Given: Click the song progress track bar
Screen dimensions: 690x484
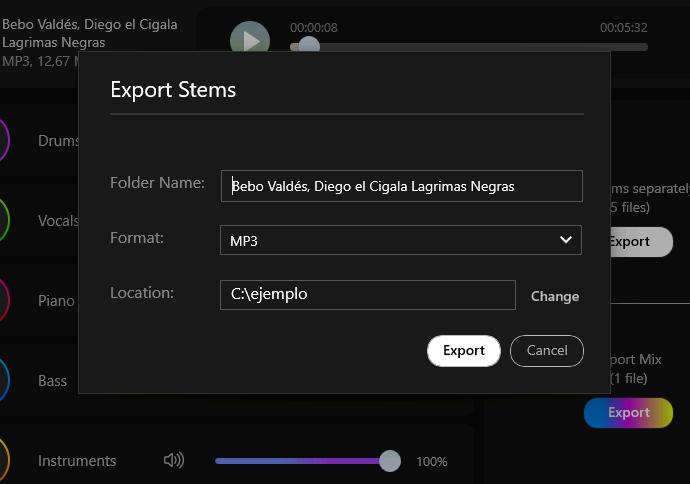Looking at the screenshot, I should click(469, 47).
